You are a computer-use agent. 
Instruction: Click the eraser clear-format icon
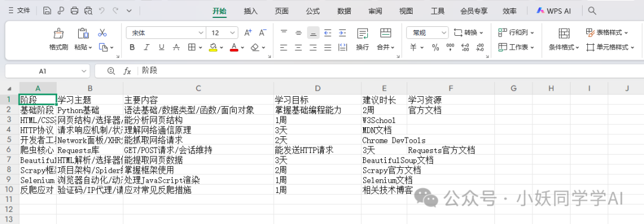tap(255, 47)
